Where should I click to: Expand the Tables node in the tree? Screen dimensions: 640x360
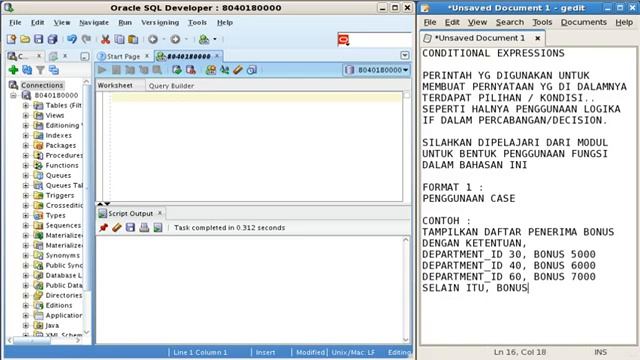pyautogui.click(x=26, y=105)
